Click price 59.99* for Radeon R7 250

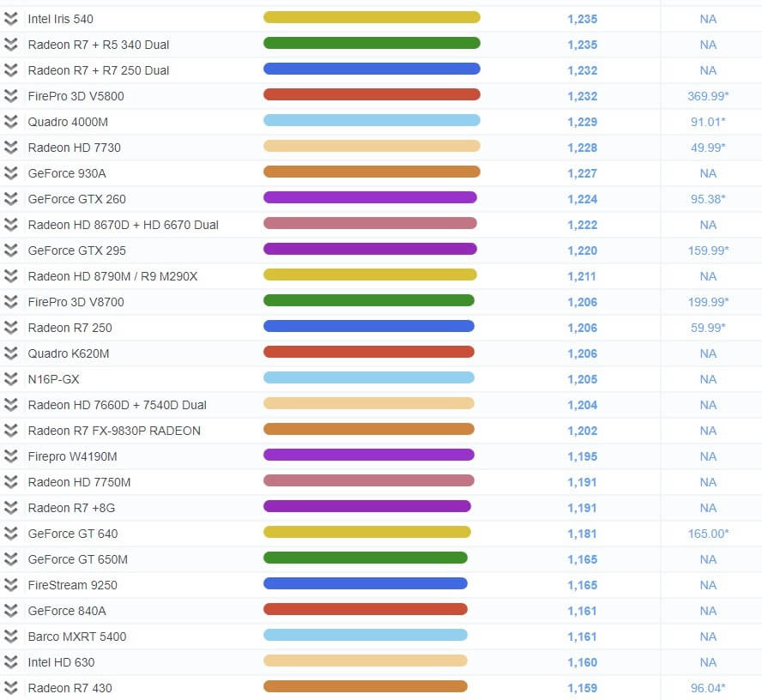point(708,328)
